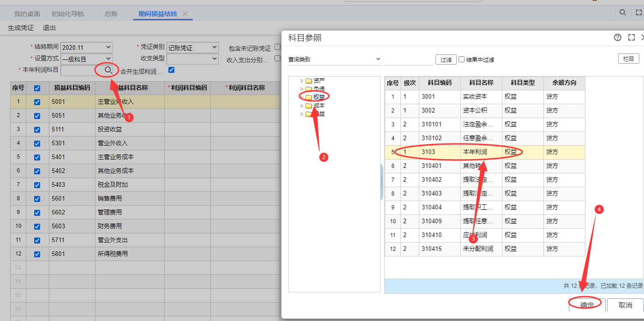Click the 生成凭证 menu item
Screen dimensions: 644x321
pos(21,28)
